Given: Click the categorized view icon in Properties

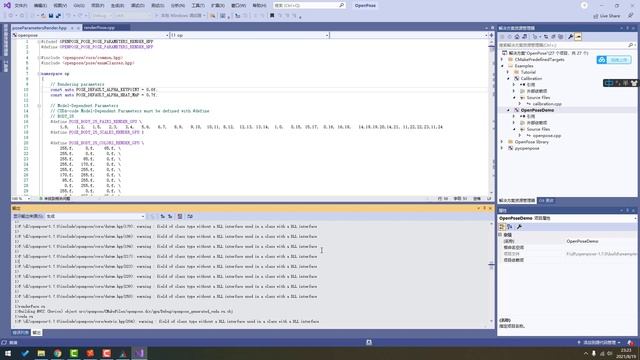Looking at the screenshot, I should tap(502, 227).
